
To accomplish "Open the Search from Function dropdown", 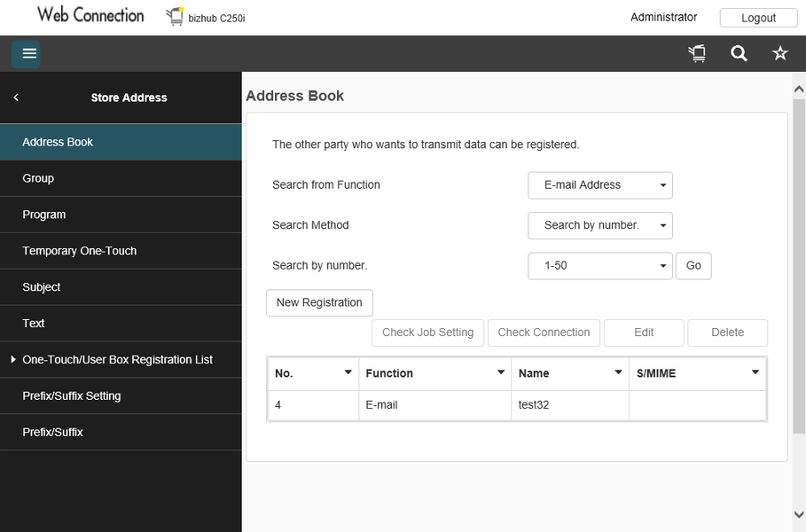I will point(600,185).
